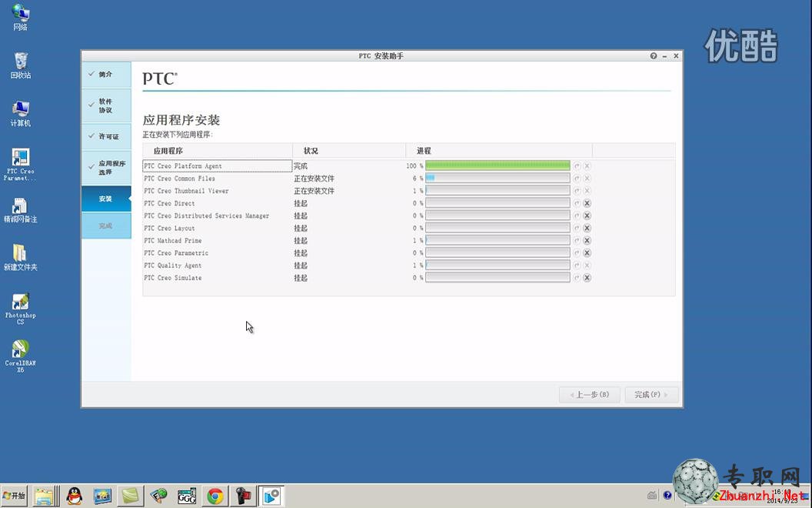Viewport: 812px width, 508px height.
Task: Click the 应用程序安装 page heading
Action: pos(181,120)
